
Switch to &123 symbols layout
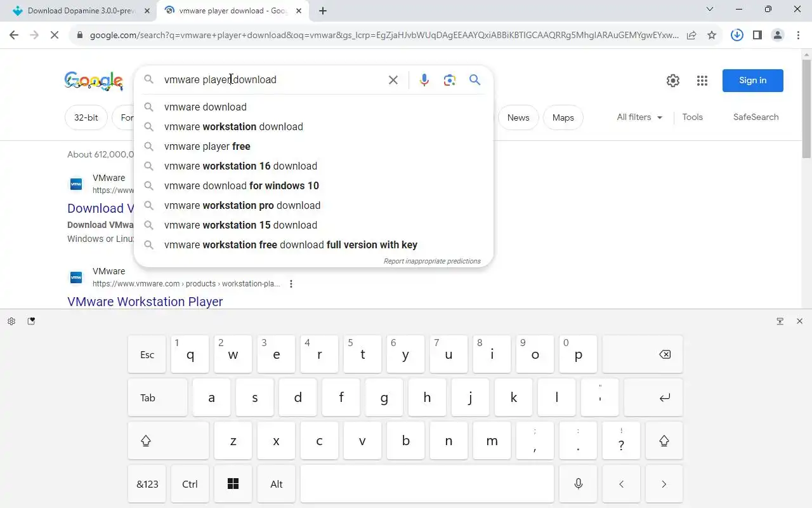(147, 484)
